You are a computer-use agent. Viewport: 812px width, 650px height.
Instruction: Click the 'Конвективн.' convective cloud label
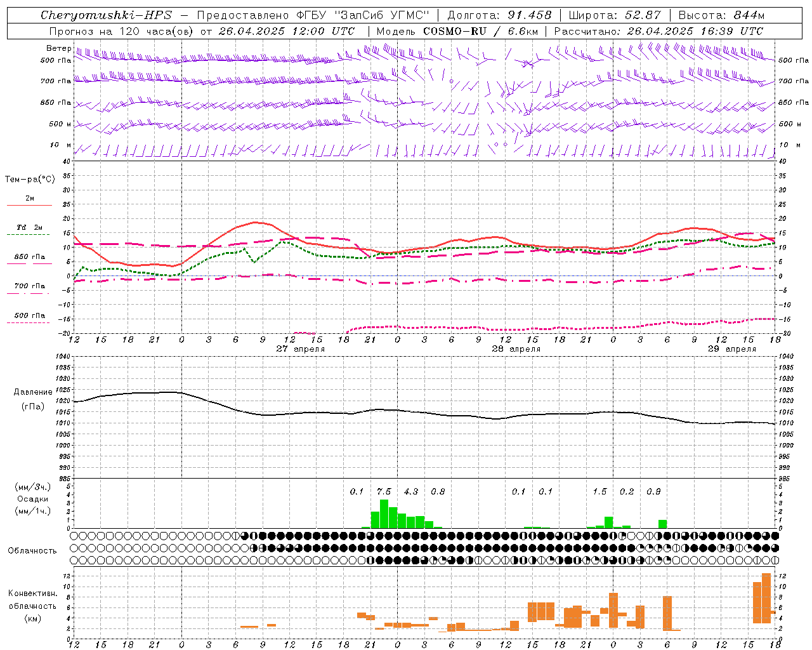tap(32, 594)
